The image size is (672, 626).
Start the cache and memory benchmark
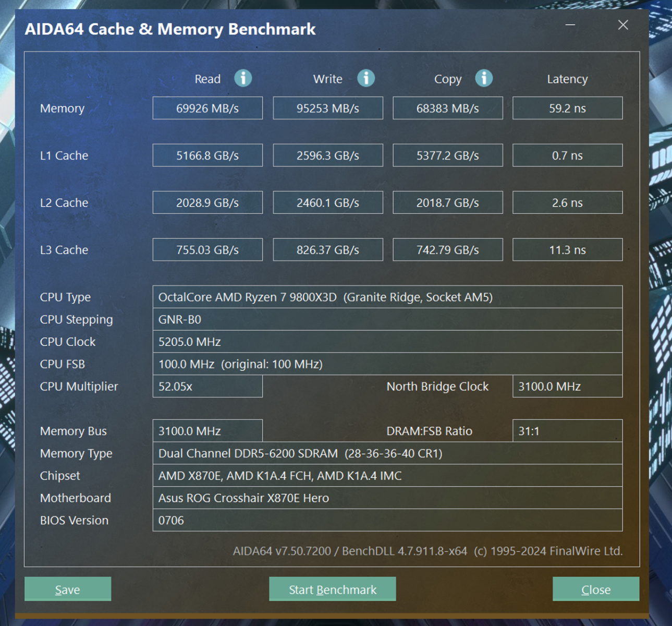[x=333, y=589]
